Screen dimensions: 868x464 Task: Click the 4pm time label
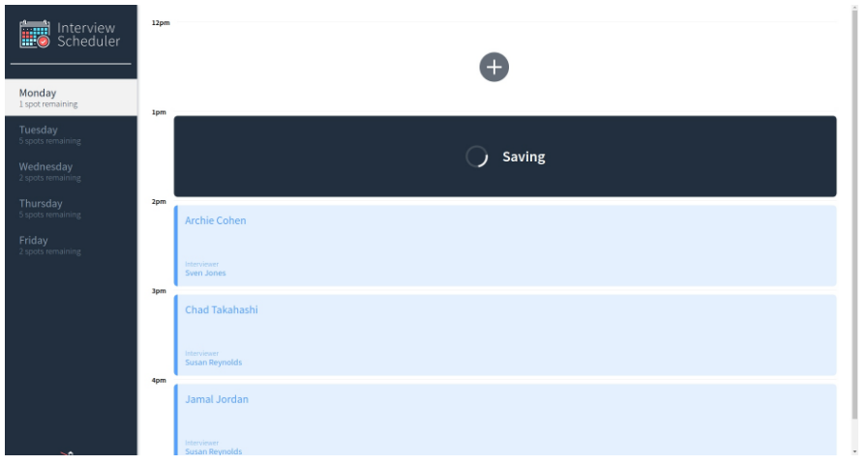pyautogui.click(x=159, y=381)
